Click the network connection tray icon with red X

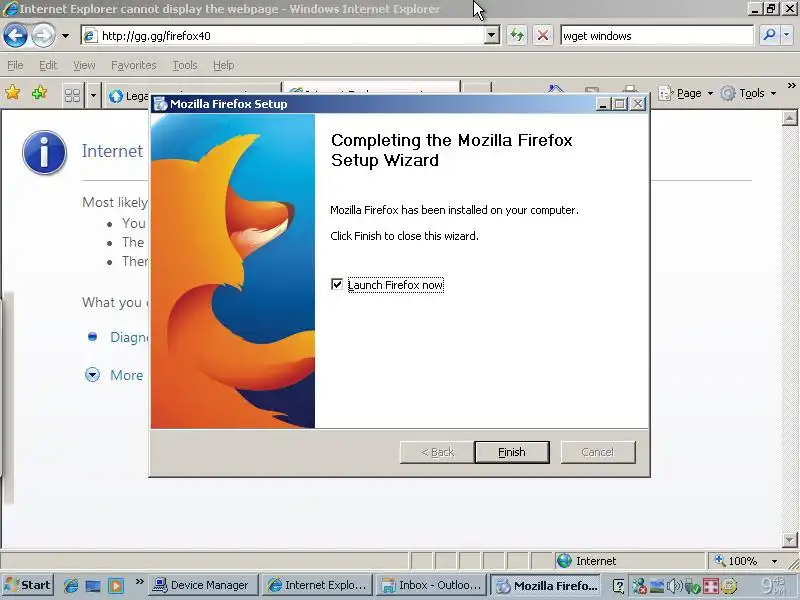point(638,586)
